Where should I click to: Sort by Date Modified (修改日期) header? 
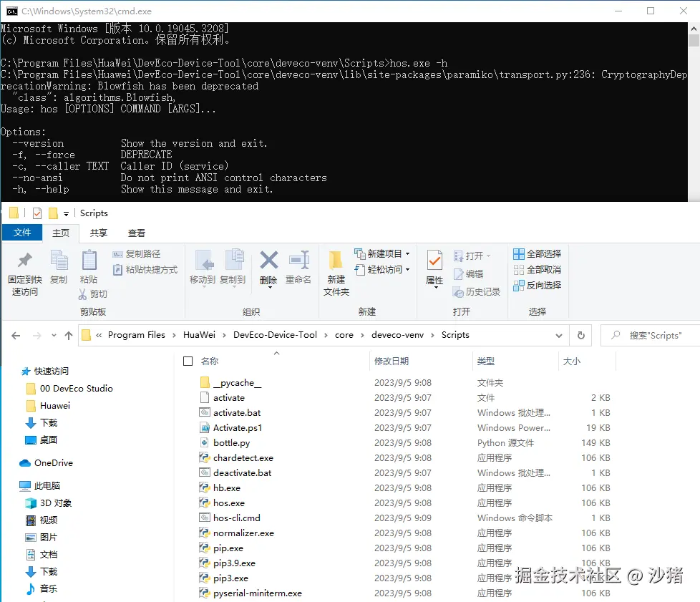click(392, 361)
